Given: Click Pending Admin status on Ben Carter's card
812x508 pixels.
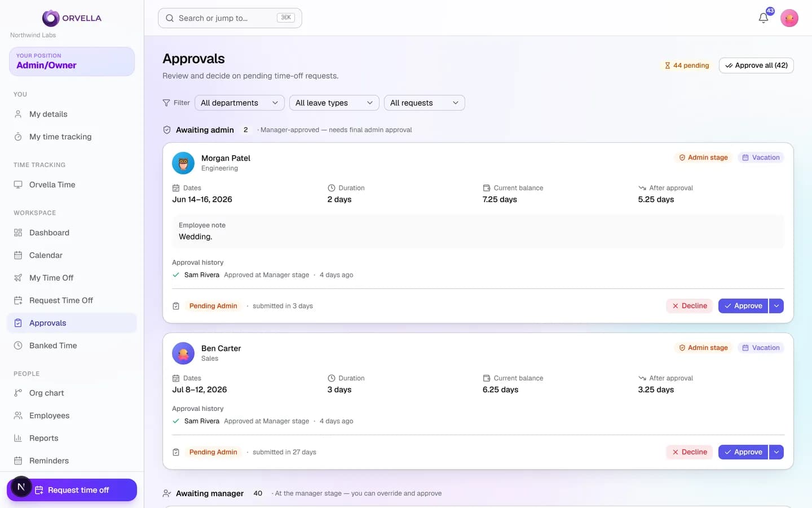Looking at the screenshot, I should point(213,452).
